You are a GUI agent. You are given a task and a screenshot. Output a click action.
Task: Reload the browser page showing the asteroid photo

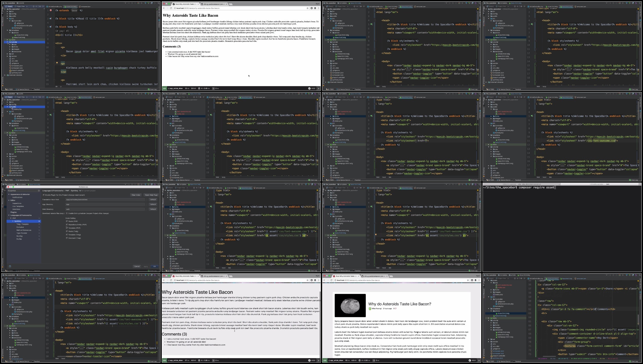click(331, 280)
